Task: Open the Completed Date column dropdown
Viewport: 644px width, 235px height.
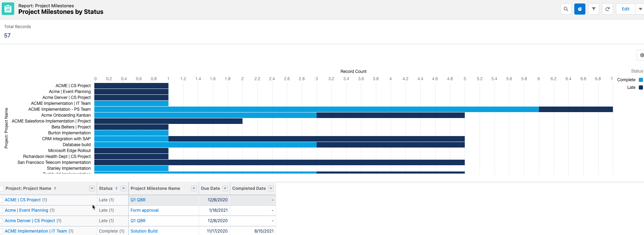Action: coord(271,188)
